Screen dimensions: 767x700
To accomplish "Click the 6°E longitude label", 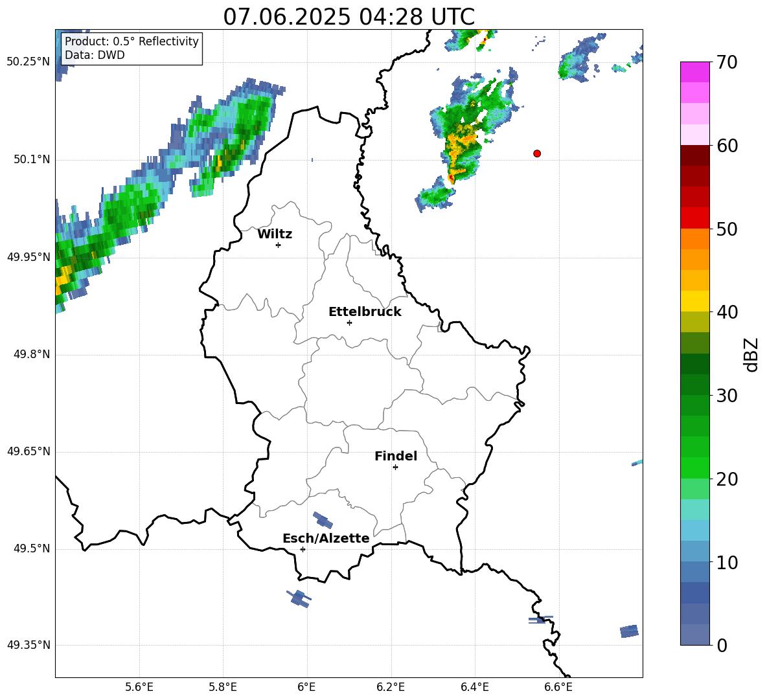I will pos(306,687).
